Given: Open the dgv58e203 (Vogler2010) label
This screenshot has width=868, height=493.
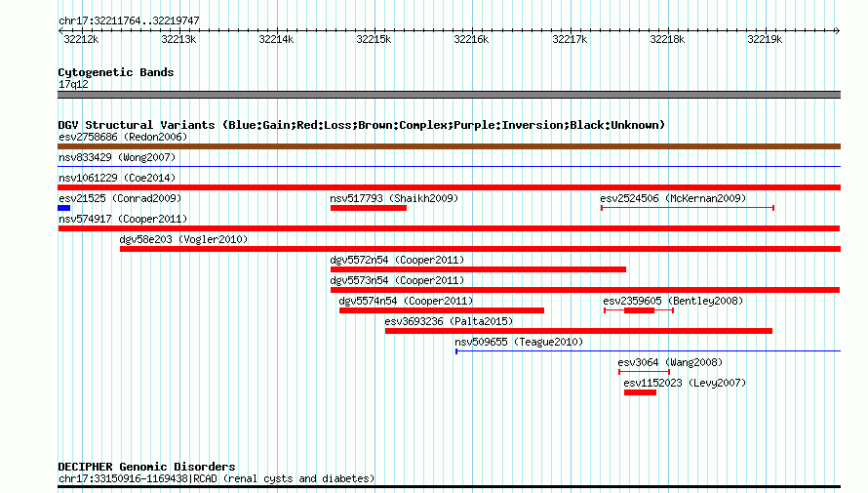Looking at the screenshot, I should point(183,239).
